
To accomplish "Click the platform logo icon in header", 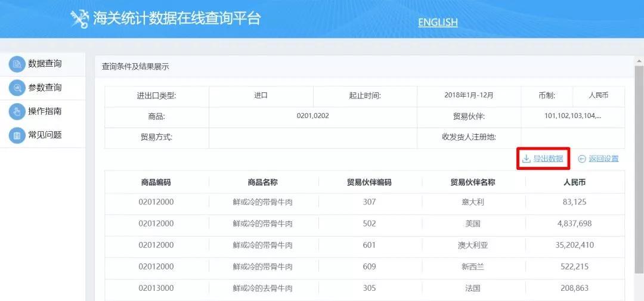I will tap(80, 19).
